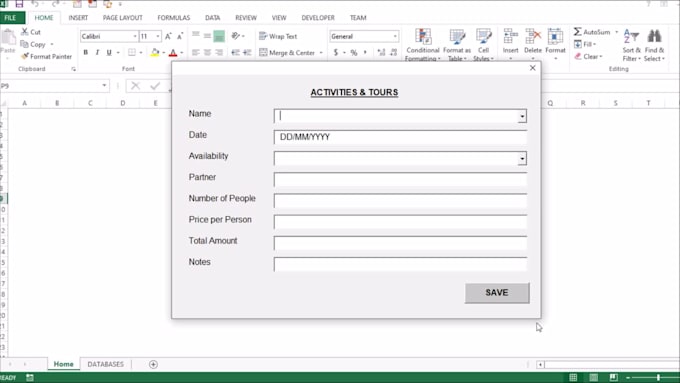680x383 pixels.
Task: Click the Total Amount field
Action: [x=400, y=243]
